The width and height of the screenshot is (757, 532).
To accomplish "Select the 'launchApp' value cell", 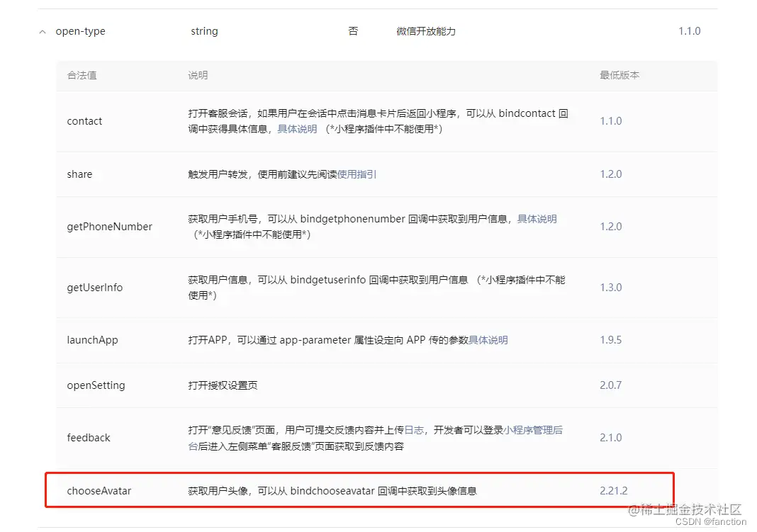I will [x=92, y=340].
